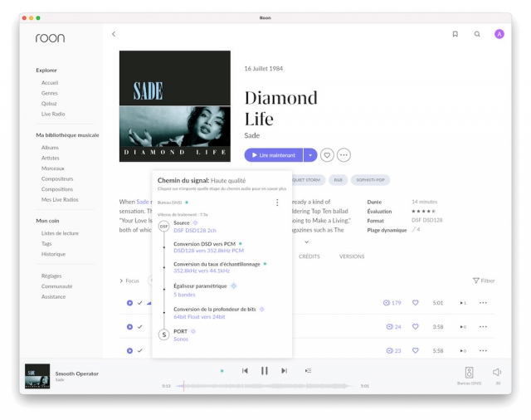Open the purple profile avatar 'A'

point(499,34)
